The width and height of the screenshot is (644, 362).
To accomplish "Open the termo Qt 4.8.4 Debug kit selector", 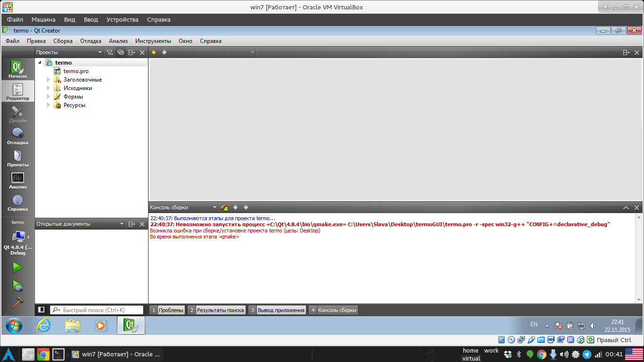I will (x=17, y=238).
